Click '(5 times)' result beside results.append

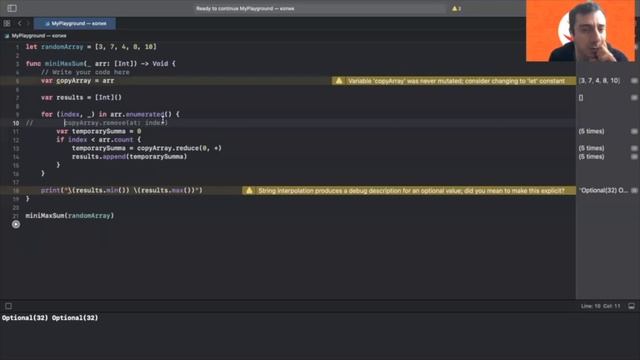pyautogui.click(x=591, y=157)
